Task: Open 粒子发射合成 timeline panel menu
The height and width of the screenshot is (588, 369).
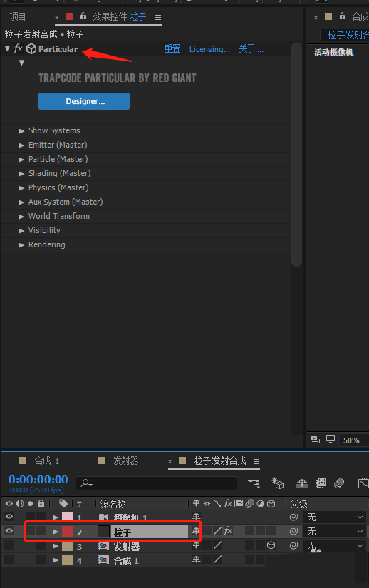Action: [256, 461]
